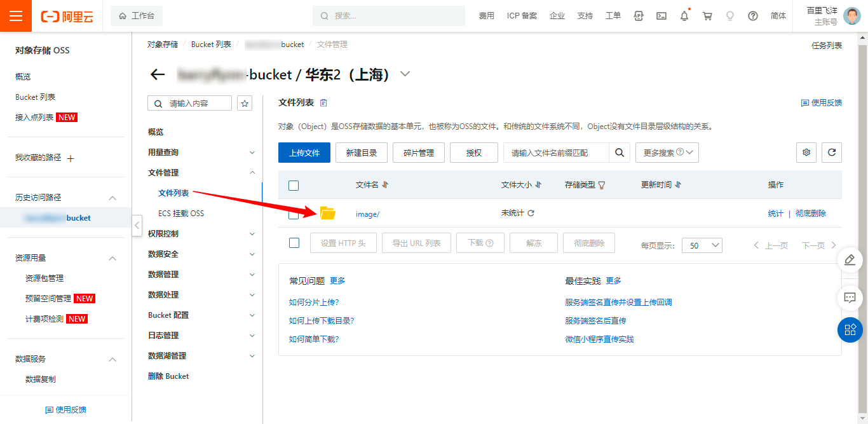Click the back arrow beside bucket name

click(158, 74)
